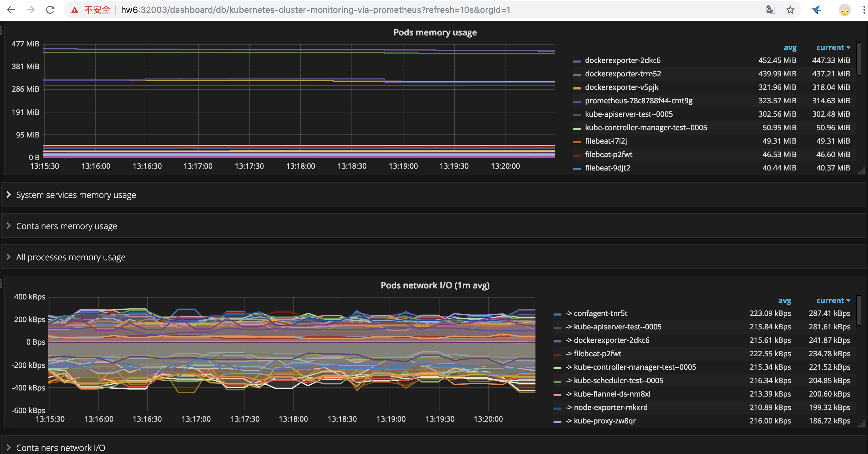The height and width of the screenshot is (454, 868).
Task: Open color picker for kube-flannel-ds-nm8xl swatch
Action: pos(557,395)
